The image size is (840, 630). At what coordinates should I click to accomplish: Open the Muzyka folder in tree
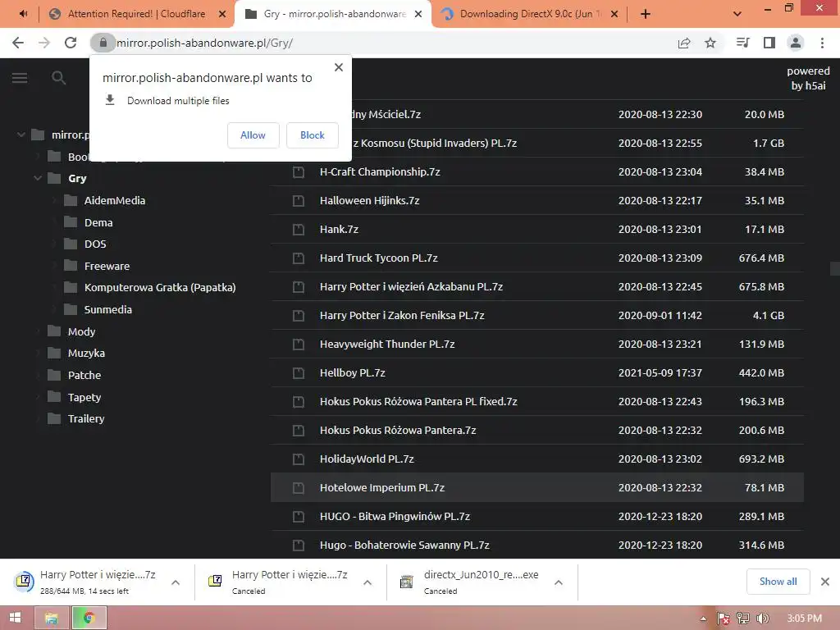pos(86,353)
